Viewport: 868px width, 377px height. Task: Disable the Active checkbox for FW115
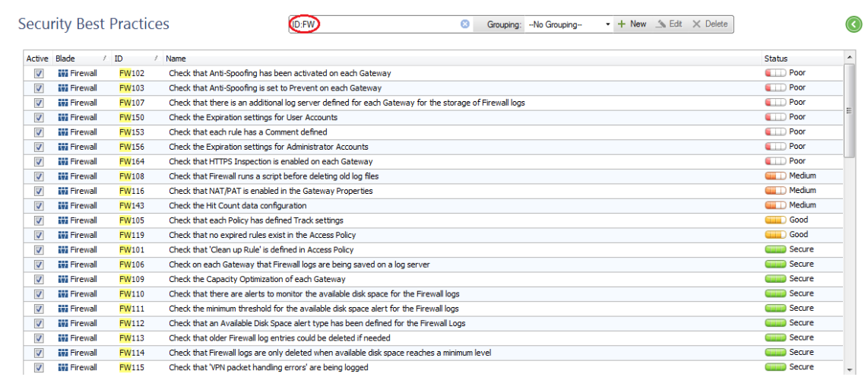click(x=39, y=367)
